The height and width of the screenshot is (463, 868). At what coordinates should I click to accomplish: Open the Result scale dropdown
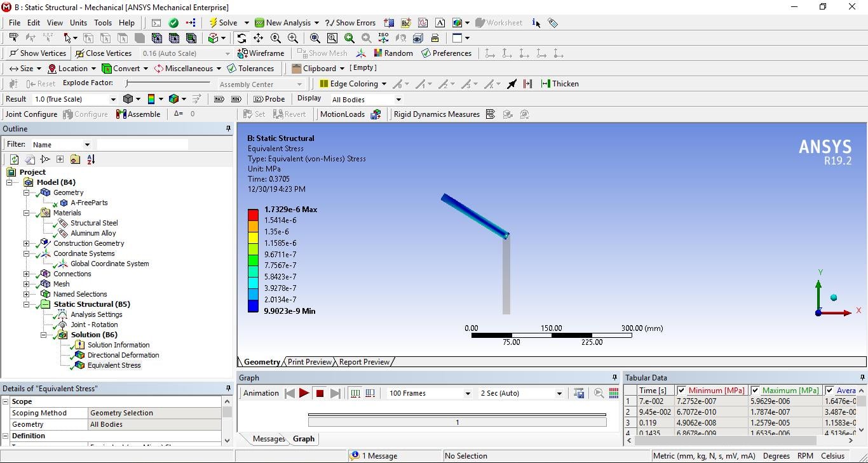113,99
